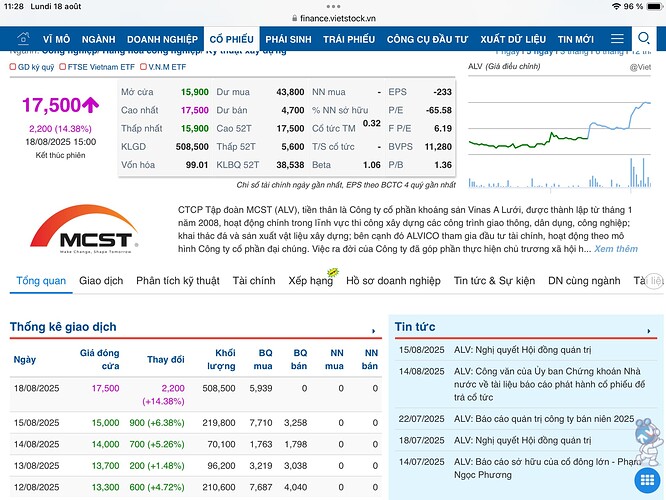This screenshot has width=666, height=500.
Task: Tap the finance.vietstock.vn address field
Action: tap(334, 18)
